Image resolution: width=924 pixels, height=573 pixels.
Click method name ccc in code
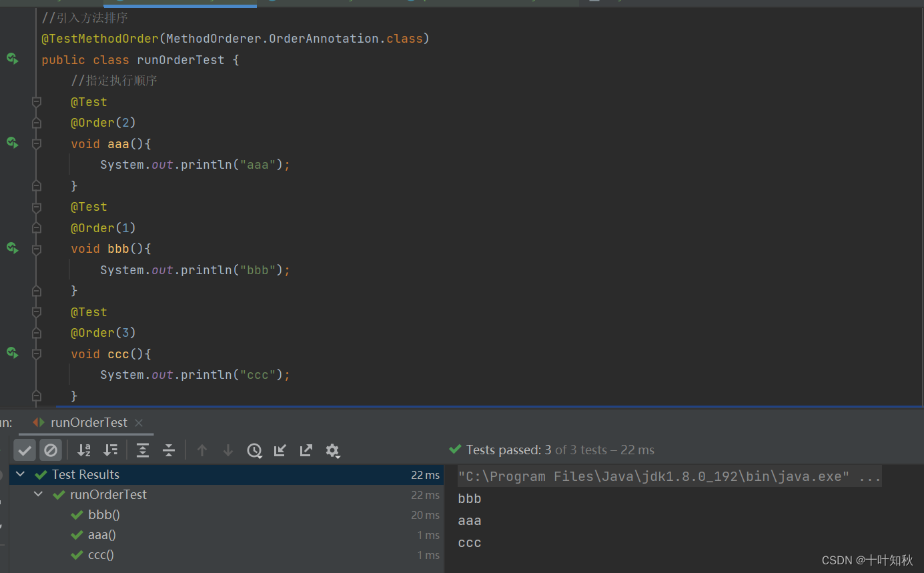coord(118,354)
